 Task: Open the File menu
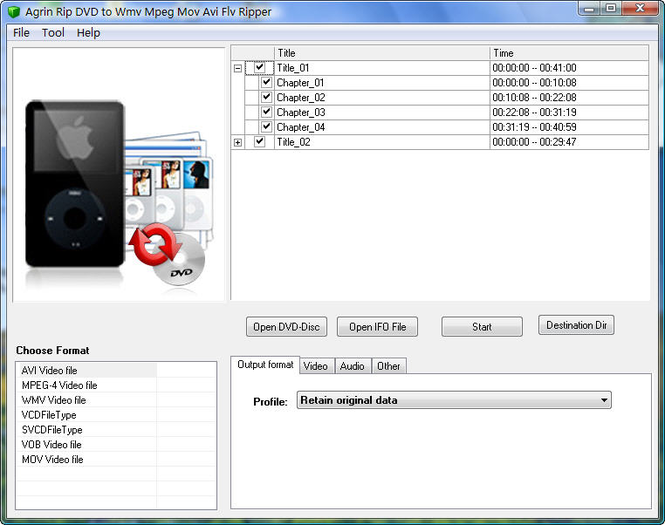(x=21, y=33)
